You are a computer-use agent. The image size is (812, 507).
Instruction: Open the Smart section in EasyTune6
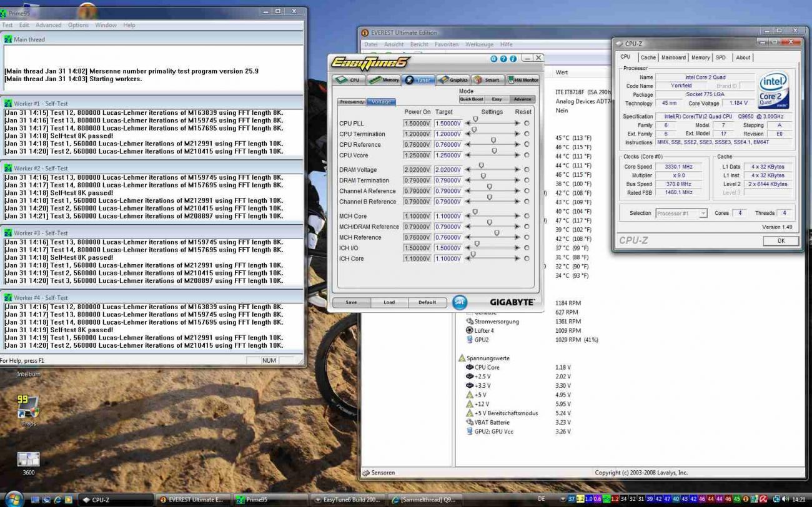(488, 80)
